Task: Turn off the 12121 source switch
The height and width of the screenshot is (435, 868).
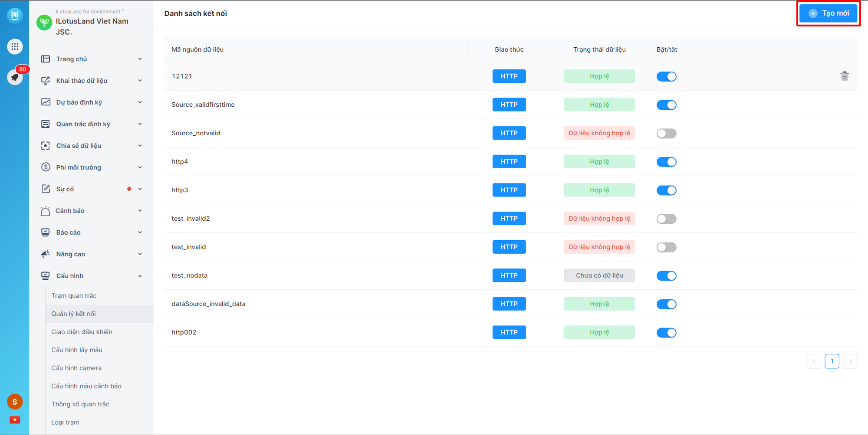Action: click(667, 77)
